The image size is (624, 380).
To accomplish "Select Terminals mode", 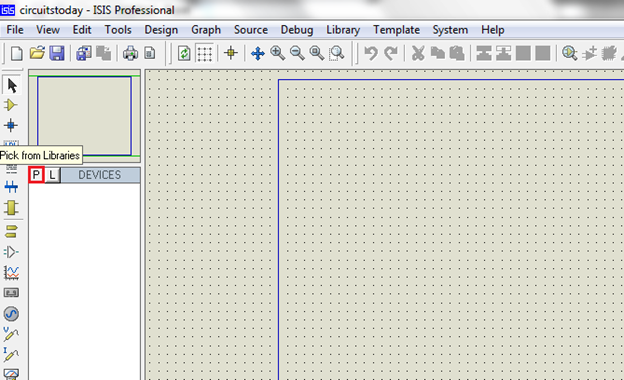I will 11,231.
